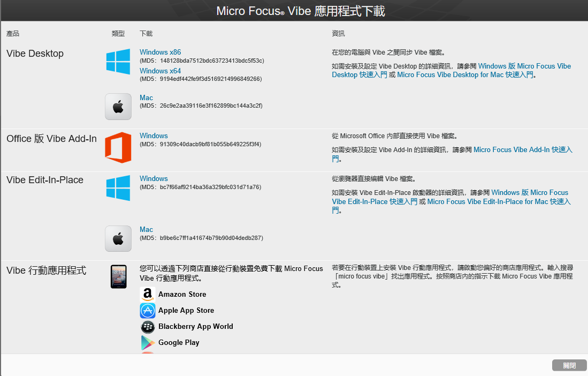Click the Windows x86 MD5 148128bda... hash text

(202, 61)
